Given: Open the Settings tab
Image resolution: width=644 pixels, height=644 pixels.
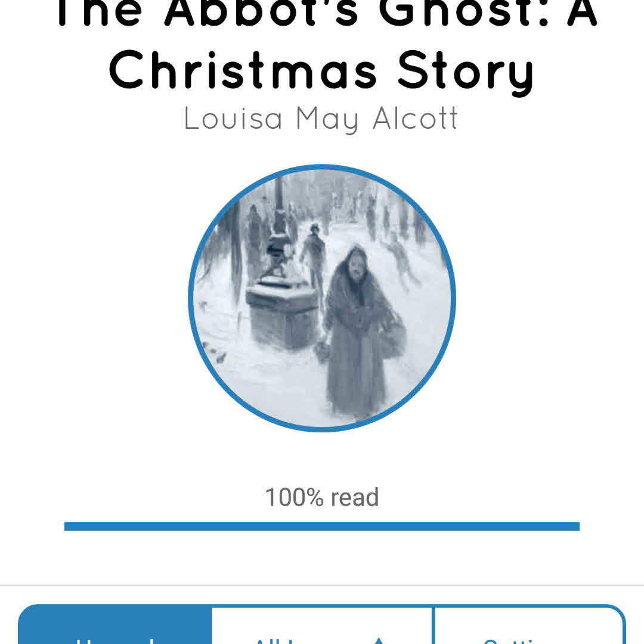Looking at the screenshot, I should [x=528, y=633].
